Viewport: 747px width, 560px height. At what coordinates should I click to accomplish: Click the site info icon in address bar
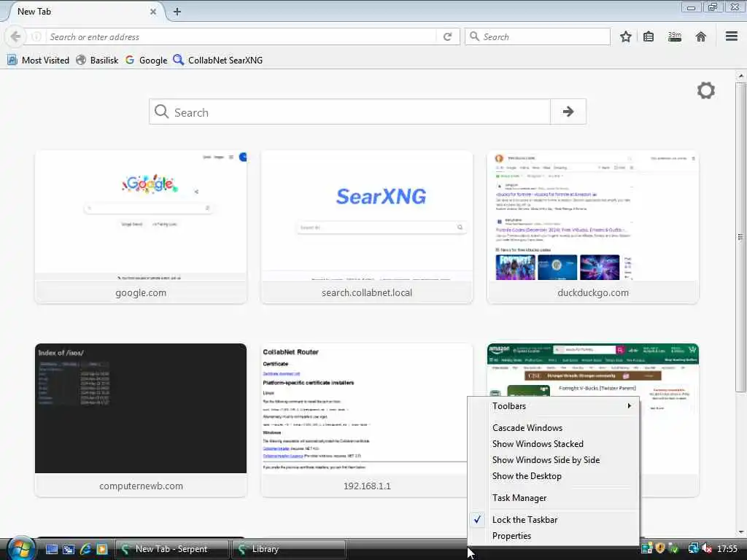(x=36, y=36)
